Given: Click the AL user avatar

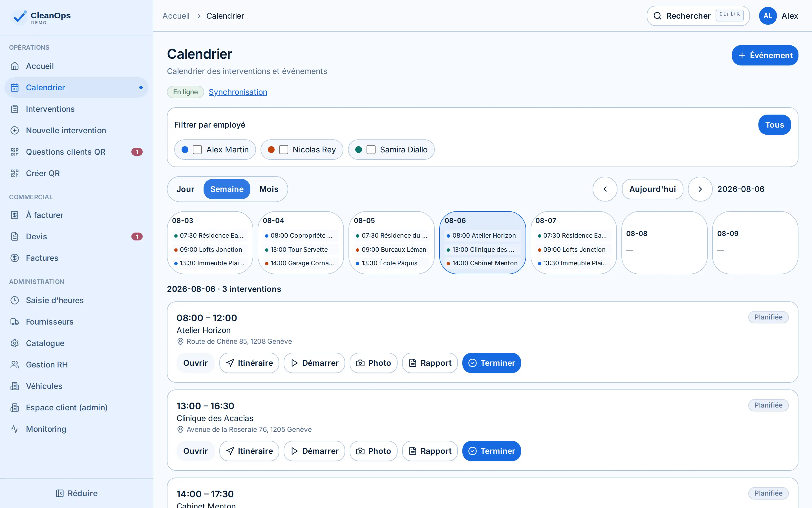Looking at the screenshot, I should tap(768, 16).
